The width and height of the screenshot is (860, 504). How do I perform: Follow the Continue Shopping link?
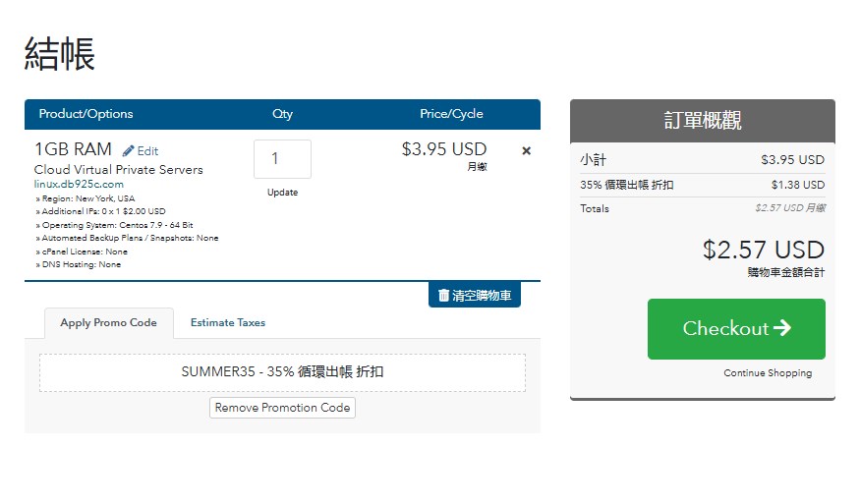tap(768, 373)
